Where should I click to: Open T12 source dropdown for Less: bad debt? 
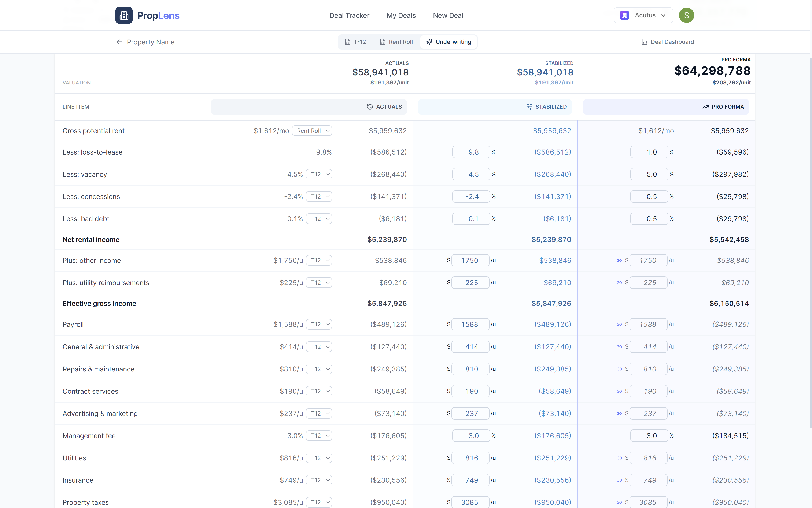(319, 219)
